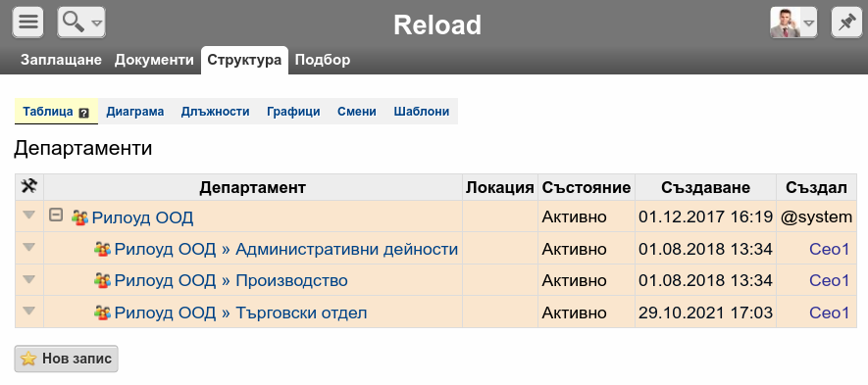Open row menu triangle for Административни дейности
Image resolution: width=868 pixels, height=385 pixels.
point(28,247)
